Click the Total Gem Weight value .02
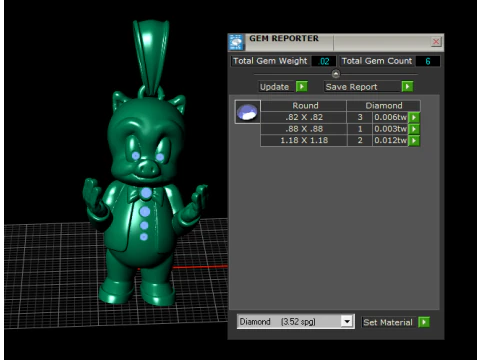 [324, 61]
